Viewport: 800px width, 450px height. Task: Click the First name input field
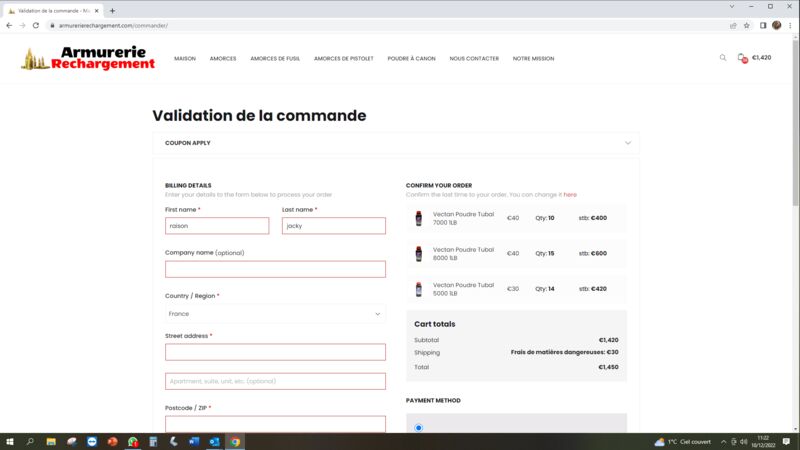coord(217,226)
